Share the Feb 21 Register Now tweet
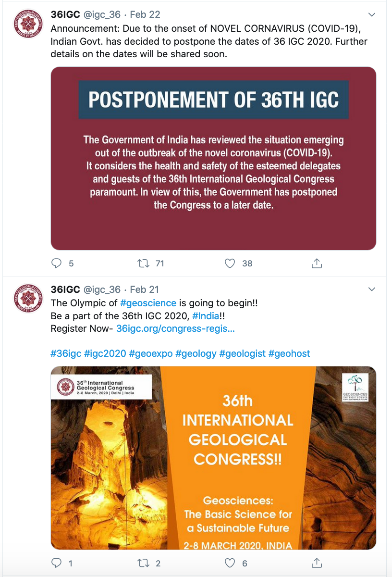Image resolution: width=392 pixels, height=577 pixels. pyautogui.click(x=317, y=563)
